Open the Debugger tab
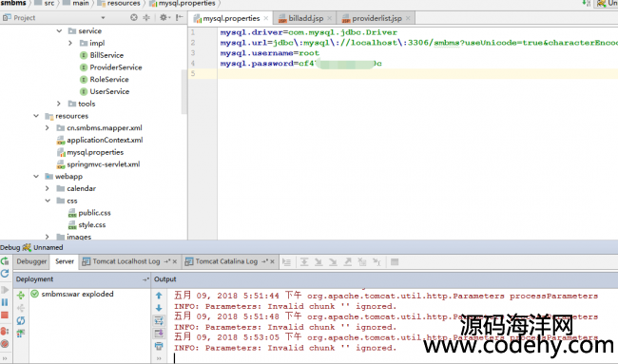The width and height of the screenshot is (618, 364). click(31, 261)
